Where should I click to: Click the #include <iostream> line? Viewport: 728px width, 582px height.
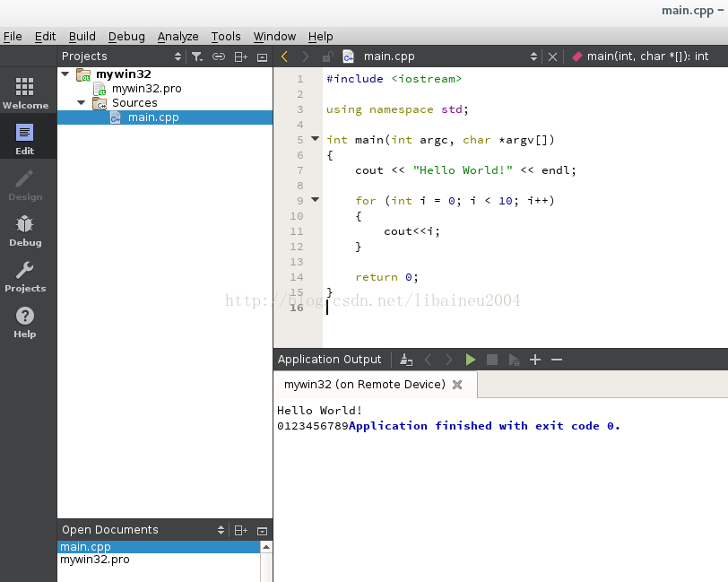point(394,79)
